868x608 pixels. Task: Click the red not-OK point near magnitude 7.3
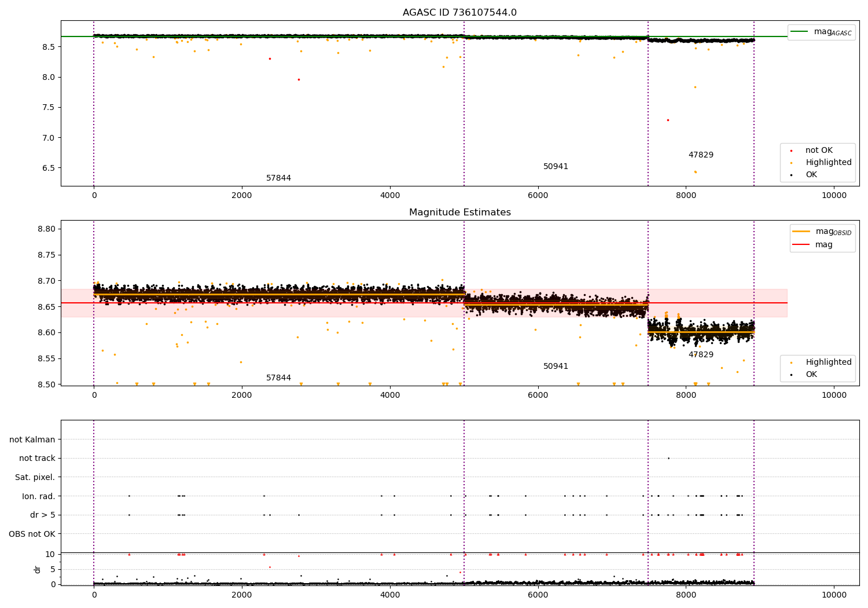[668, 120]
